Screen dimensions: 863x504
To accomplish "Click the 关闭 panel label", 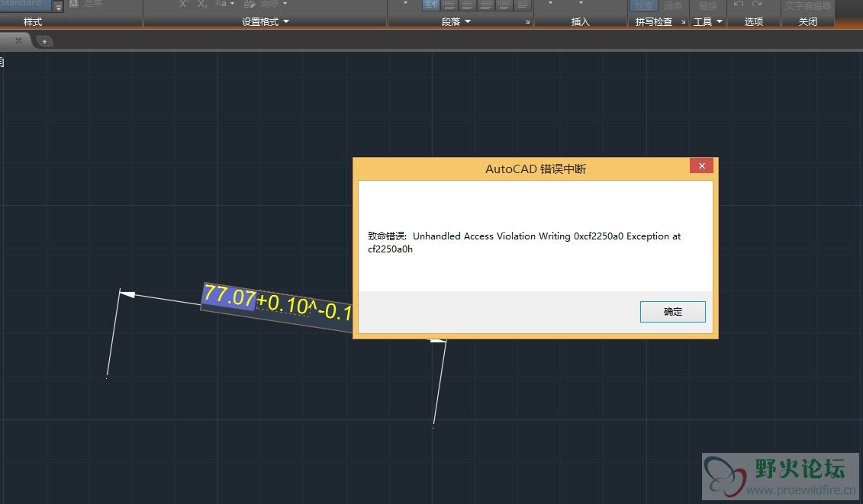I will point(807,21).
